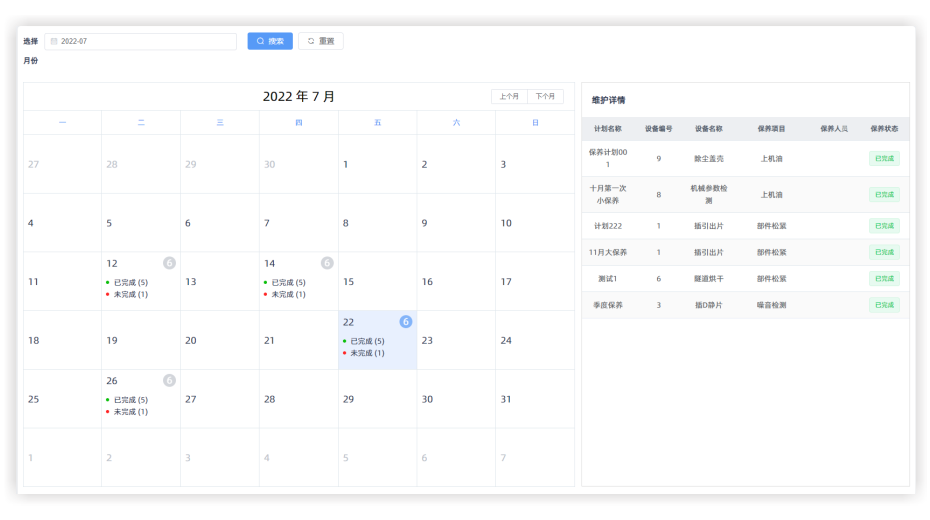Go to previous month with 上个月

click(x=509, y=97)
